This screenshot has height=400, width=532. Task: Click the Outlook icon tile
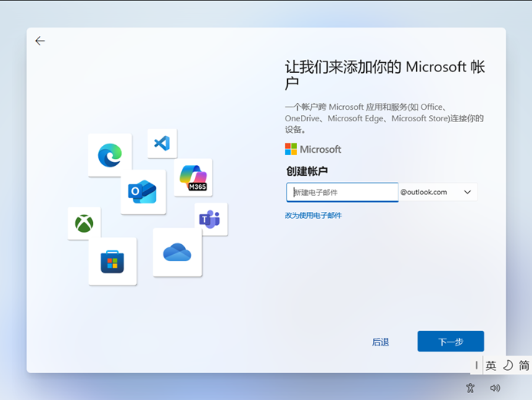tap(143, 192)
